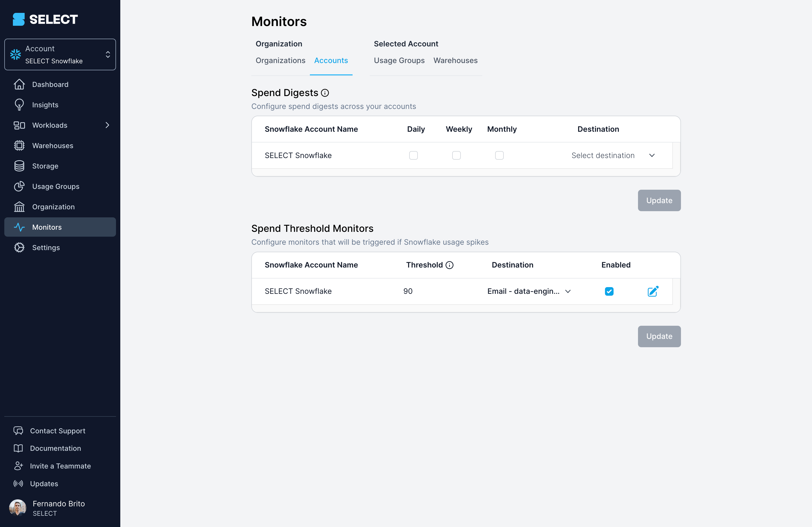Click the Organization sidebar label

53,207
